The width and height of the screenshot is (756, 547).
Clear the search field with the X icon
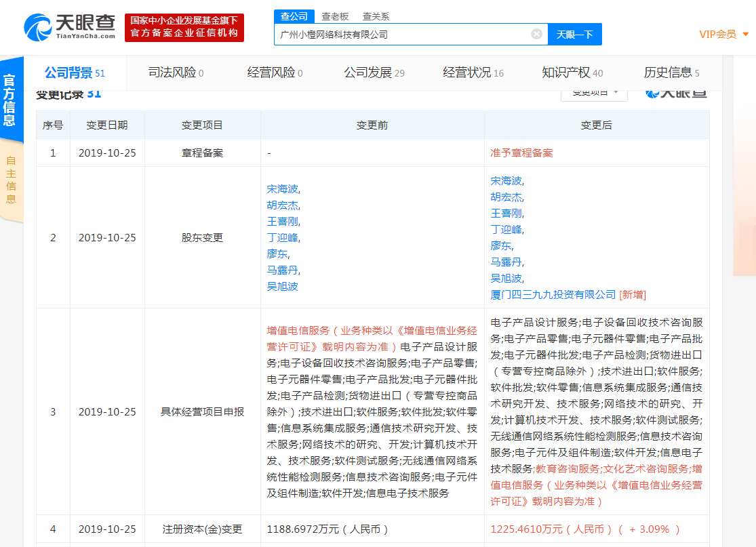click(536, 34)
